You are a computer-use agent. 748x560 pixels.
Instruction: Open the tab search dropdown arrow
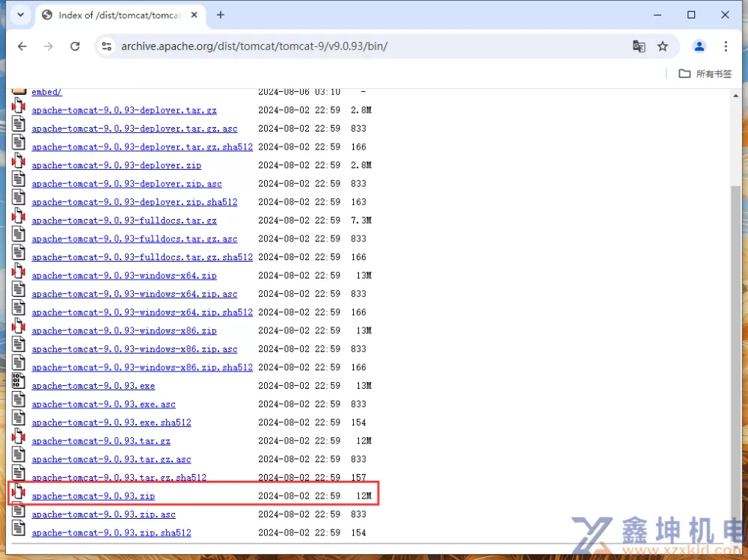click(x=20, y=15)
